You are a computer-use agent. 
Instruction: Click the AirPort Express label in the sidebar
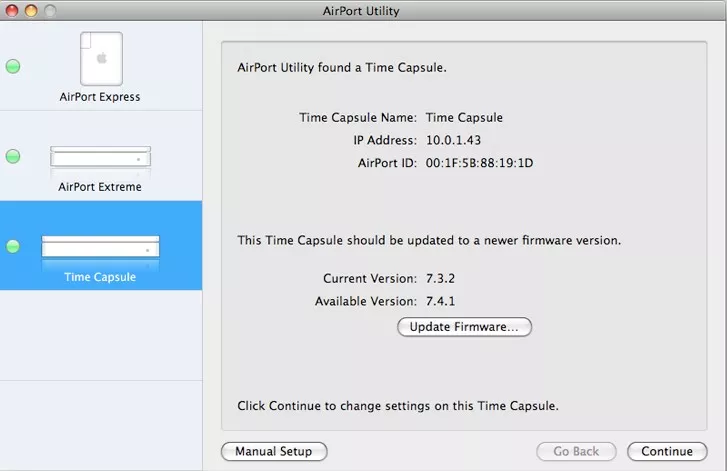coord(100,97)
